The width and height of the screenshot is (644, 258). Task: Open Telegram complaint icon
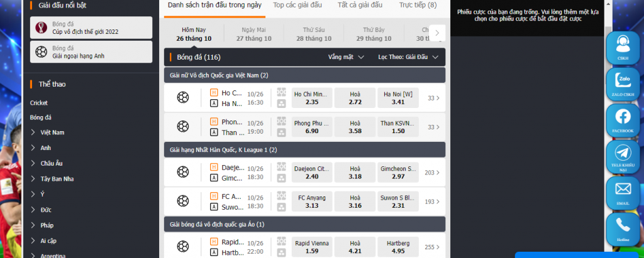623,157
